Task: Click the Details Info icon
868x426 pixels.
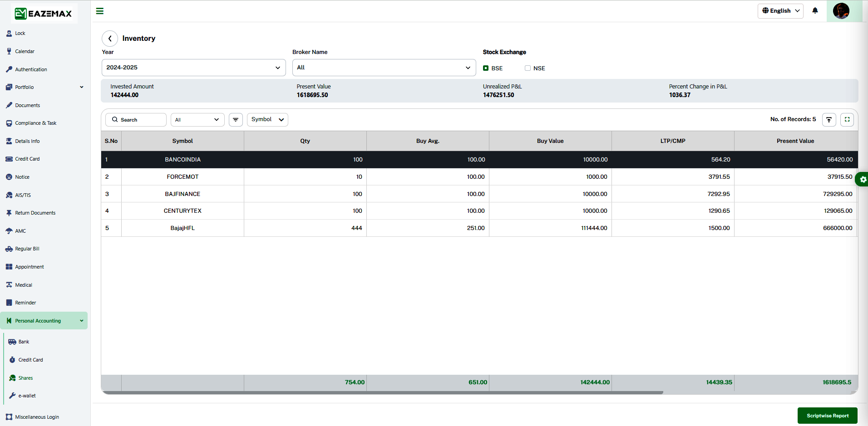Action: 9,141
